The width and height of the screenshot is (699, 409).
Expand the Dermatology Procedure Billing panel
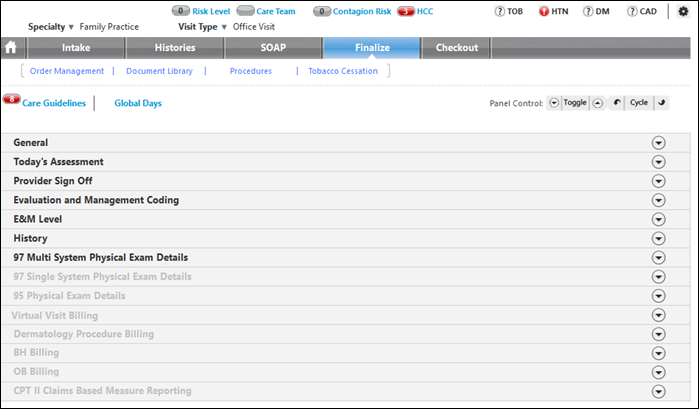[x=658, y=334]
